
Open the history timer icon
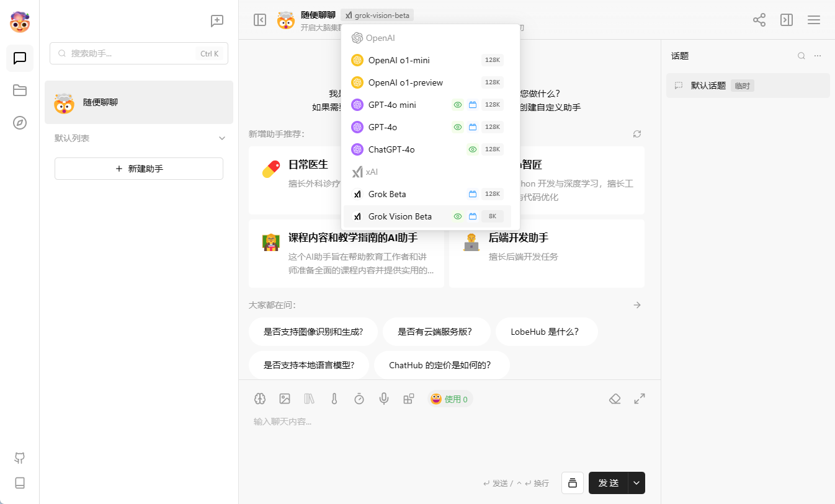tap(359, 399)
